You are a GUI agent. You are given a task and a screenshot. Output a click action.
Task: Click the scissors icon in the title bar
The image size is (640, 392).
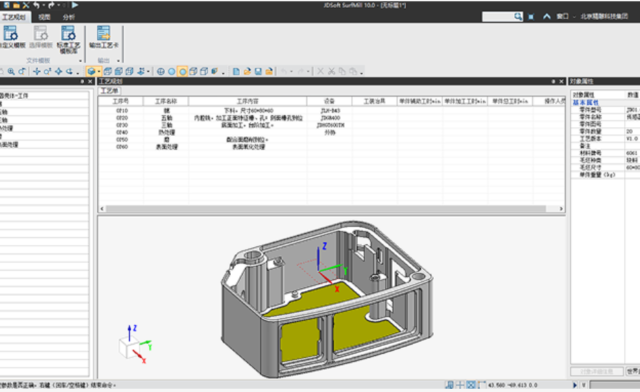pyautogui.click(x=26, y=5)
